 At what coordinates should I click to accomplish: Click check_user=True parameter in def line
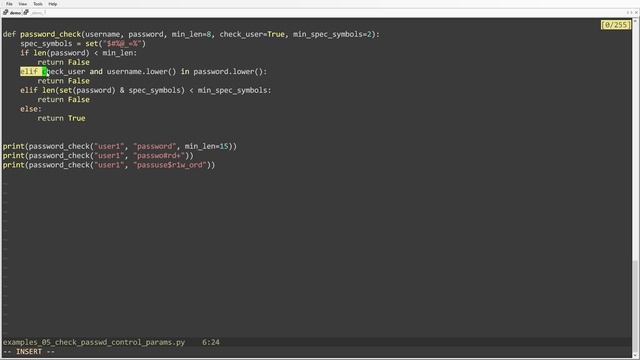click(x=252, y=34)
